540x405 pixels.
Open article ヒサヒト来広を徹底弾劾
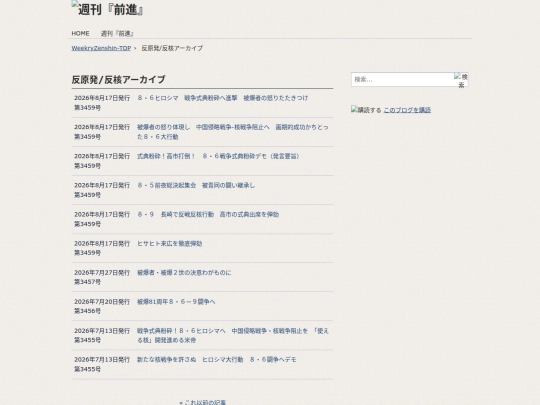[169, 244]
